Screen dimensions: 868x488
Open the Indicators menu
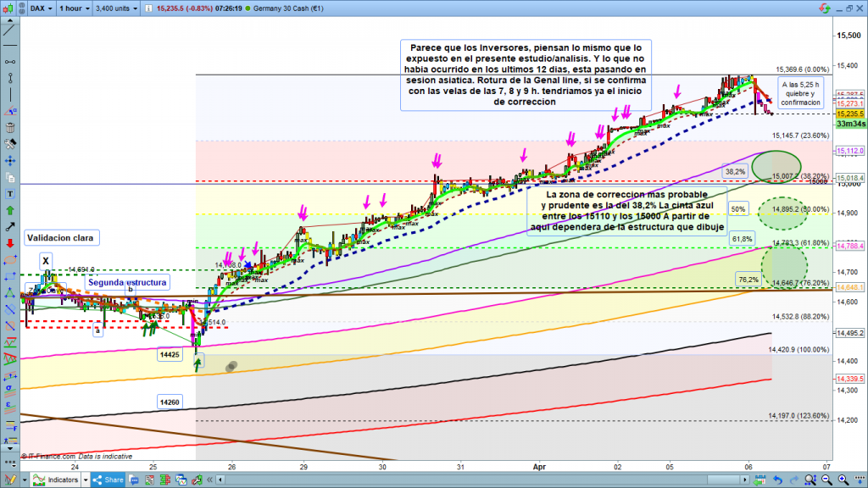coord(61,480)
